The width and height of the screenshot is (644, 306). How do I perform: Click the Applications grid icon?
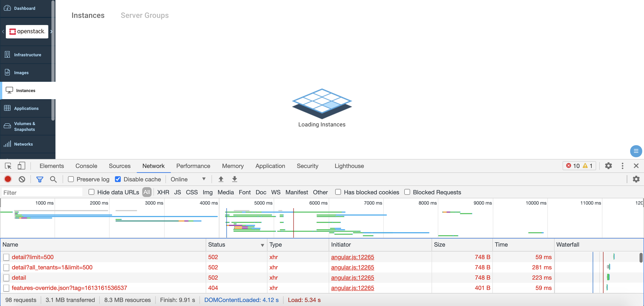[x=7, y=108]
